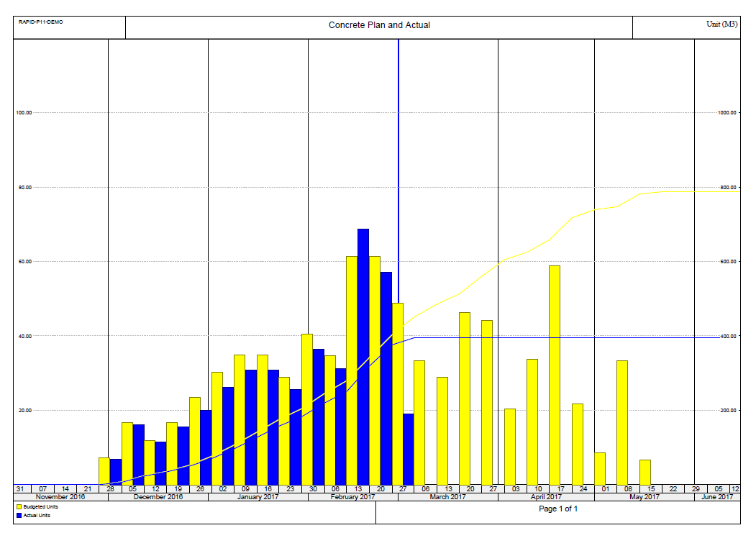
Task: Click the yellow Budgeted Units legend swatch
Action: click(x=19, y=507)
